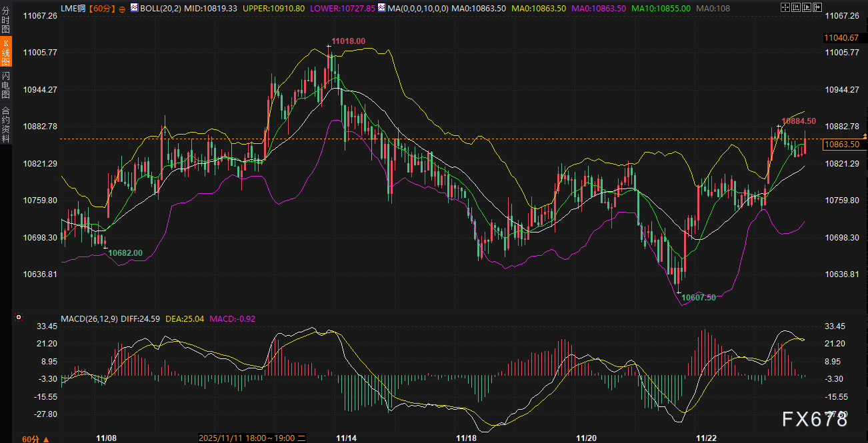Open the 合约资料 tab
This screenshot has width=868, height=443.
6,125
